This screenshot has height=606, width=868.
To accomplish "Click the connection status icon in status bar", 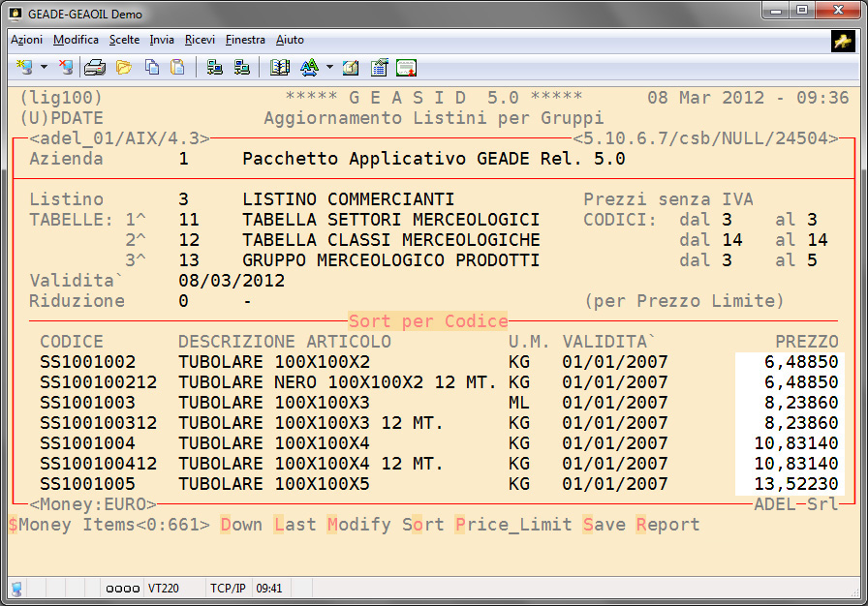I will (16, 588).
